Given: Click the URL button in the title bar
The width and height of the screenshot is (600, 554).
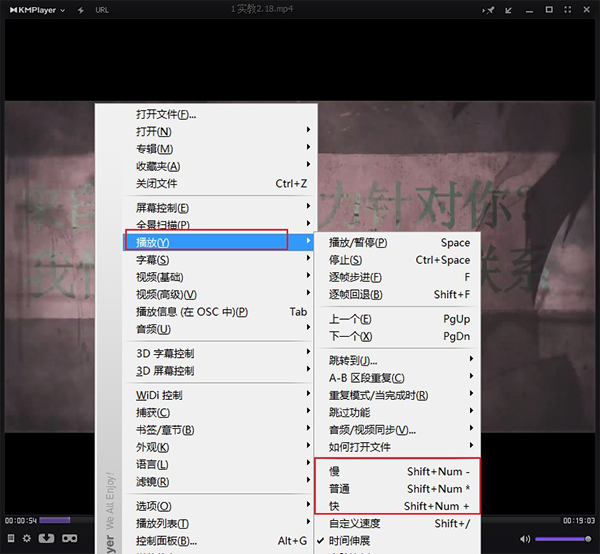Looking at the screenshot, I should coord(102,10).
